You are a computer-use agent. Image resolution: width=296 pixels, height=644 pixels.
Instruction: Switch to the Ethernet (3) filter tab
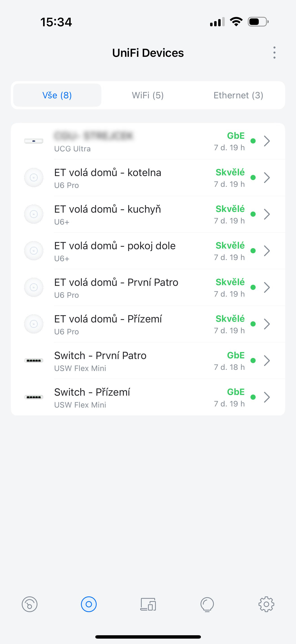point(238,95)
